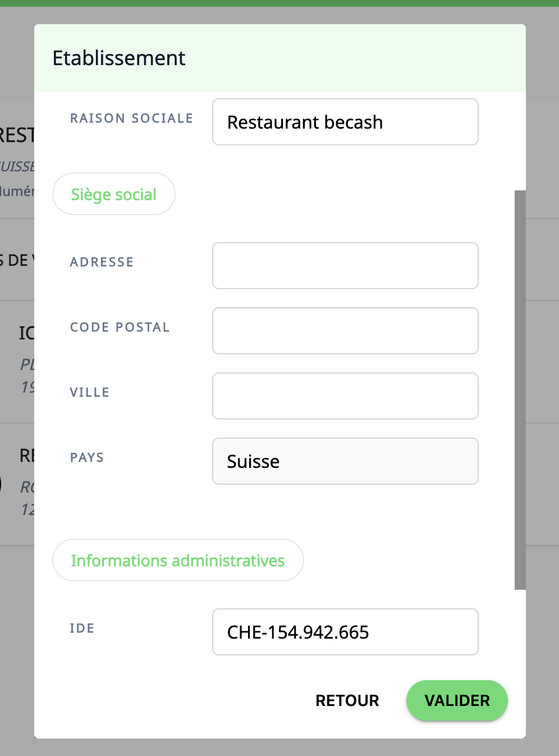This screenshot has height=756, width=559.
Task: Open the Pays field showing Suisse
Action: 345,461
